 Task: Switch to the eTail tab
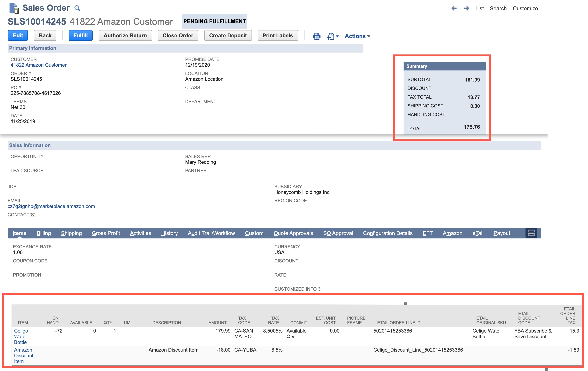coord(478,233)
